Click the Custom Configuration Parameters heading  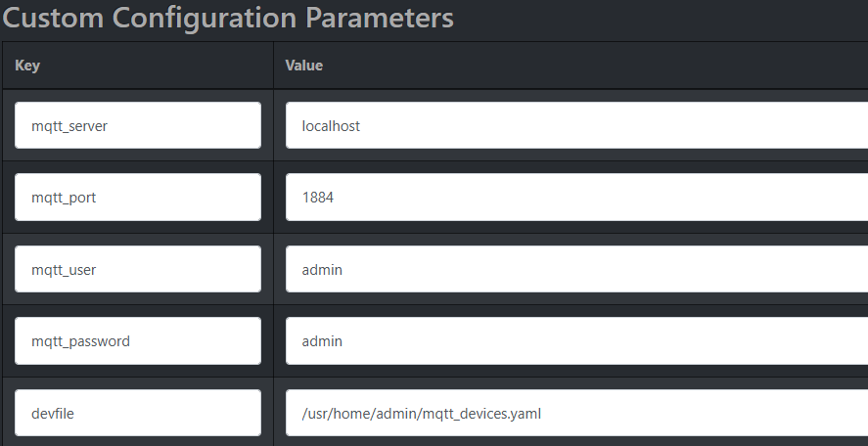point(228,18)
